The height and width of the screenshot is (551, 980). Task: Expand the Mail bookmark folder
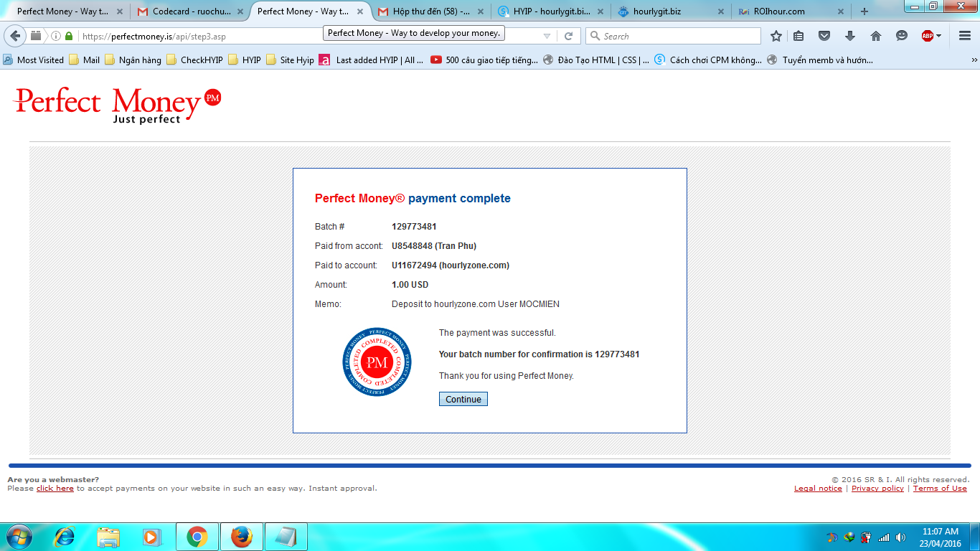85,60
